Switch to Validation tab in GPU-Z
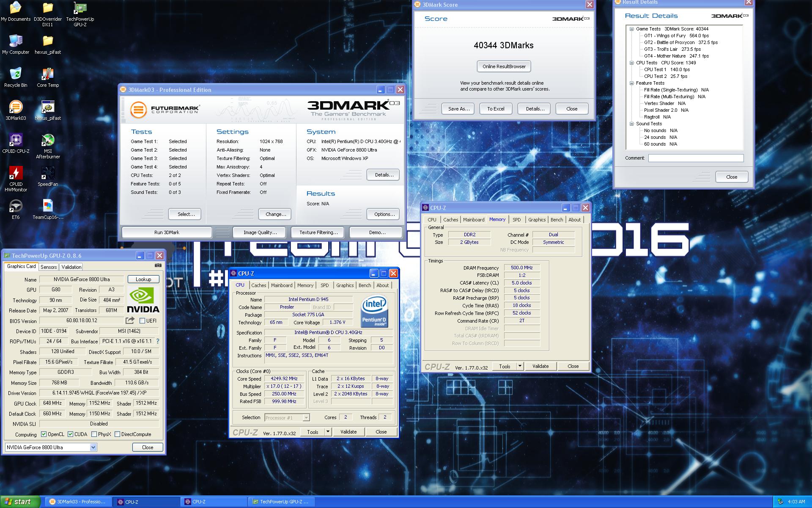Screen dimensions: 812x508 (71, 267)
